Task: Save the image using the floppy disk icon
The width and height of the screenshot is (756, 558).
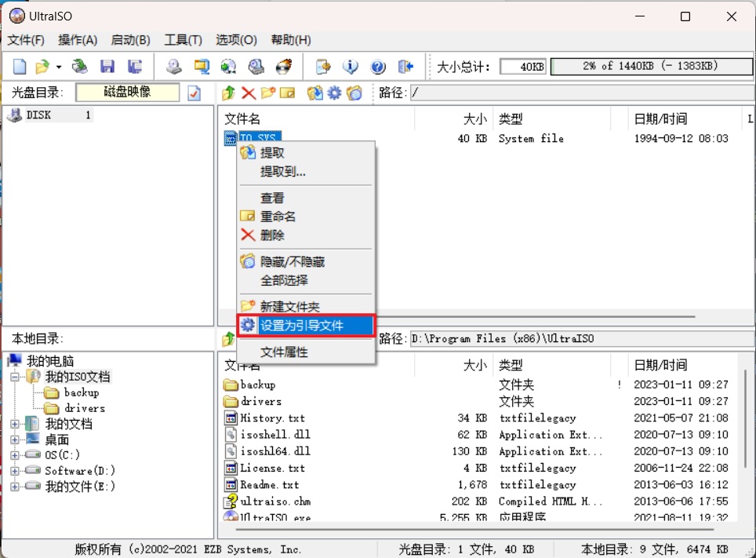Action: [x=107, y=66]
